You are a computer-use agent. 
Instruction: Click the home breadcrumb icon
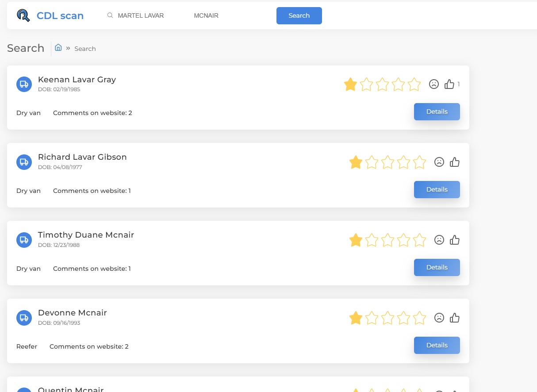[x=58, y=48]
